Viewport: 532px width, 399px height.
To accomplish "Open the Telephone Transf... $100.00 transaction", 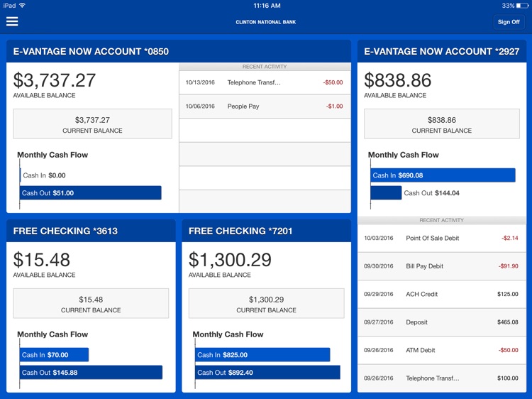I will point(442,378).
